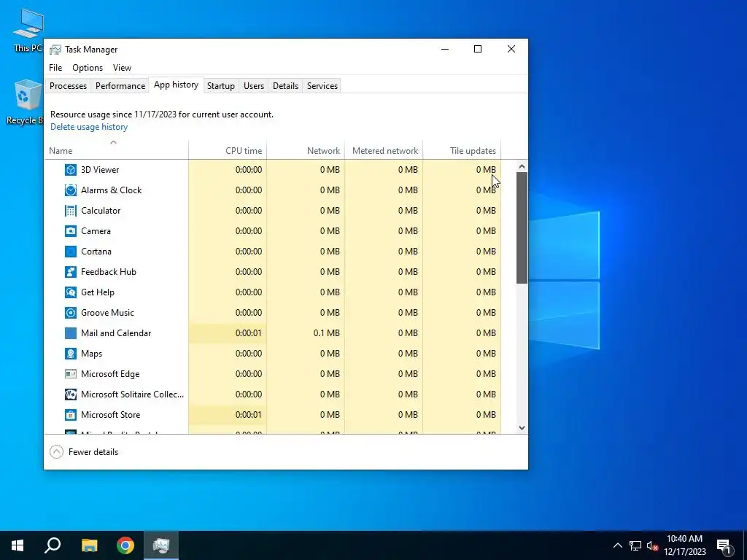Click the scrollbar down arrow
The height and width of the screenshot is (560, 747).
tap(522, 427)
